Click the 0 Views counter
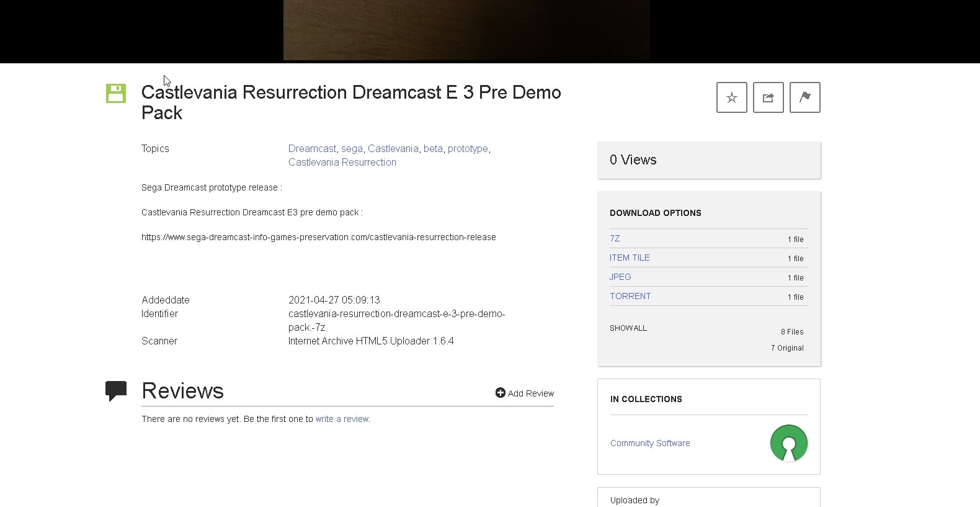 [x=633, y=160]
